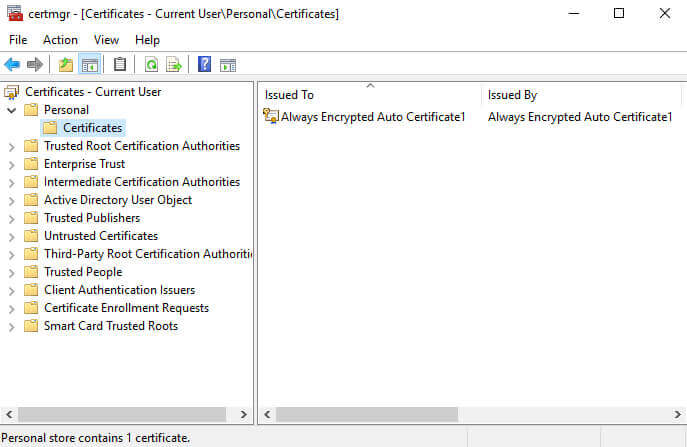
Task: Click list pane scroll left arrow
Action: click(267, 414)
